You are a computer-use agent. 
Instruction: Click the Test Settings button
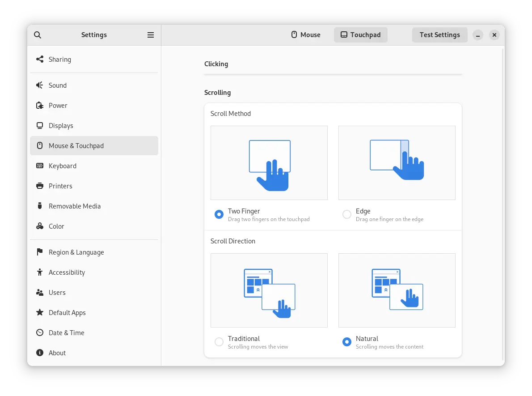439,35
